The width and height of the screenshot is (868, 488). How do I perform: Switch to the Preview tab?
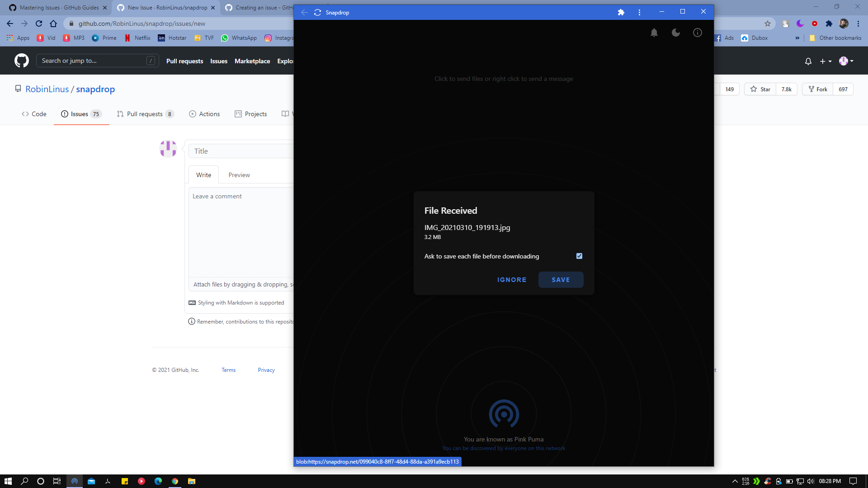[x=239, y=175]
